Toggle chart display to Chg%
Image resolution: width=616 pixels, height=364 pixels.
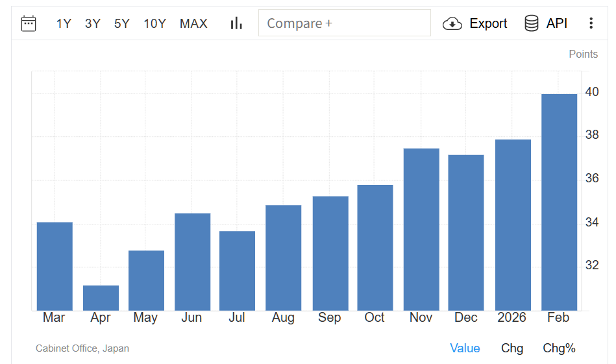[559, 348]
